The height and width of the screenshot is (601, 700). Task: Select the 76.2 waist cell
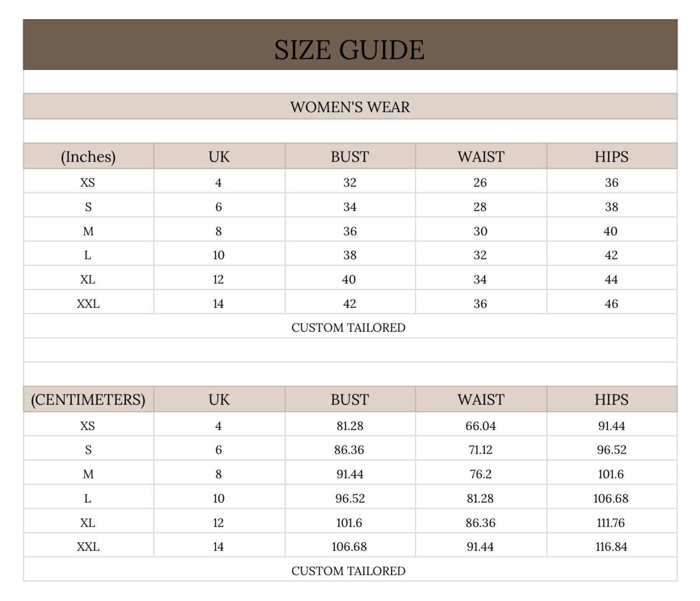(x=480, y=474)
